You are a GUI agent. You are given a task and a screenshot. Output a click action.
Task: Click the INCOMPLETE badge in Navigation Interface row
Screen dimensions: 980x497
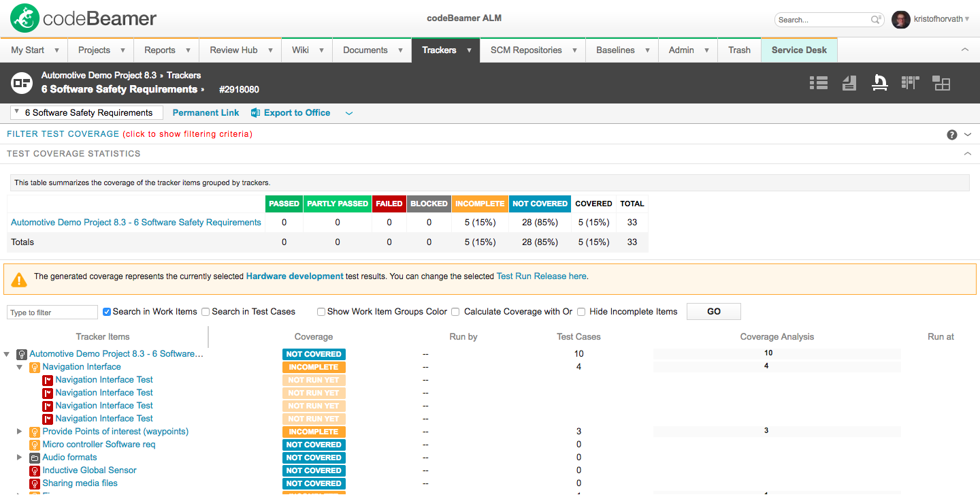tap(314, 367)
